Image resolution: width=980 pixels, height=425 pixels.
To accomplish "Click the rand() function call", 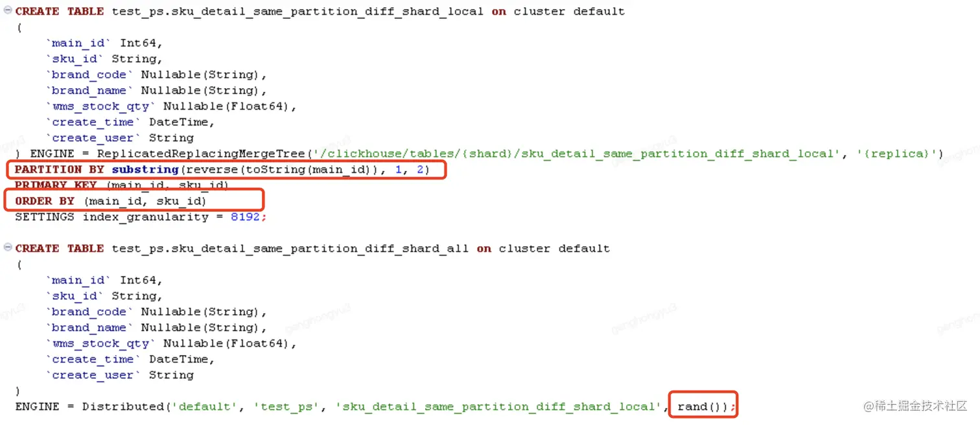I will click(x=703, y=406).
